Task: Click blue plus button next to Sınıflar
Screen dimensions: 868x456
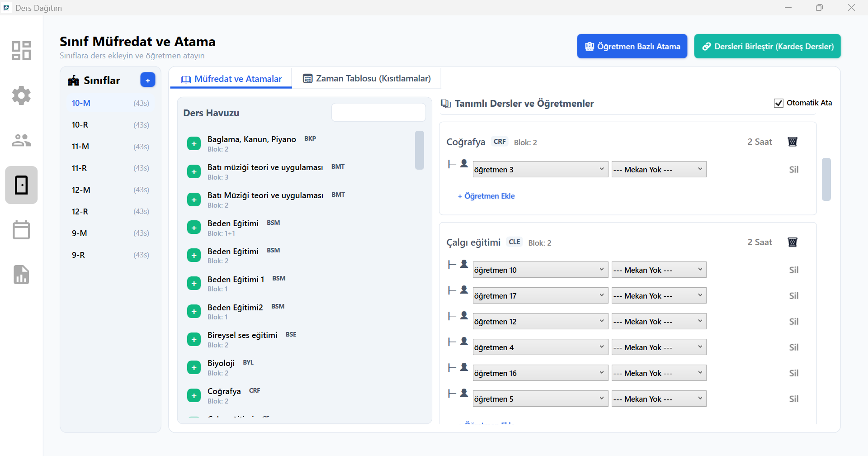Action: click(x=147, y=80)
